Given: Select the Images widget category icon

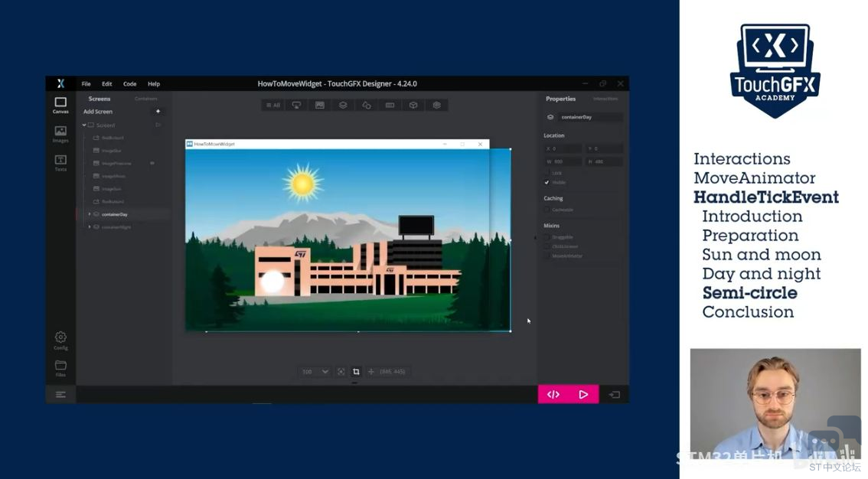Looking at the screenshot, I should [x=320, y=105].
